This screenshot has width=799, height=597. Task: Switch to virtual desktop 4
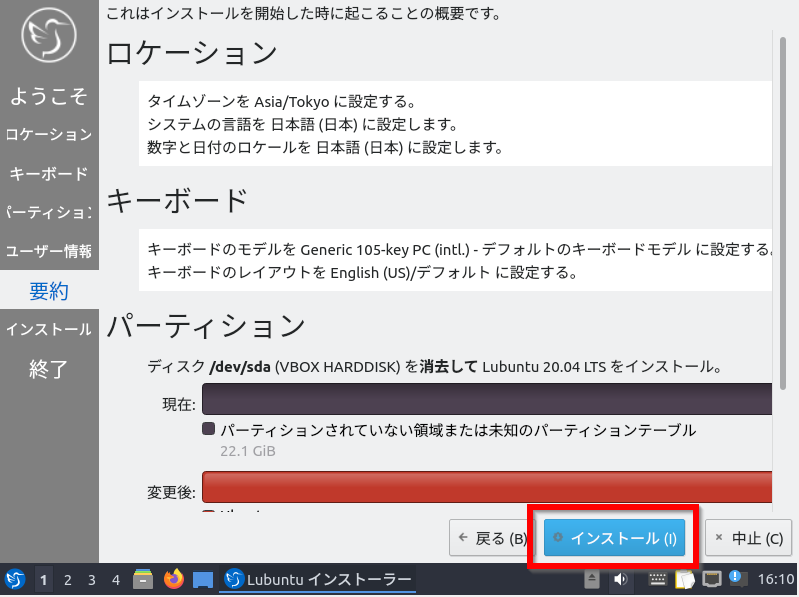click(x=116, y=580)
